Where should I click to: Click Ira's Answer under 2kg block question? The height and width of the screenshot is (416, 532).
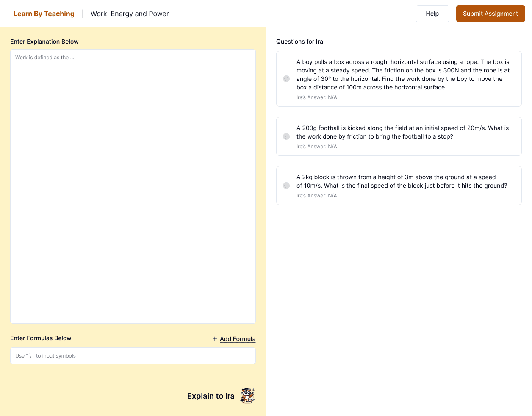[317, 196]
